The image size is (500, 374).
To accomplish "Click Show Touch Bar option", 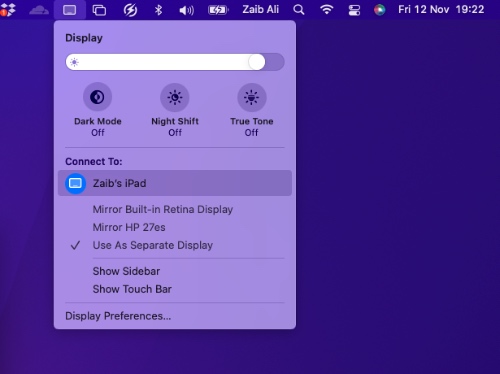I will point(132,289).
